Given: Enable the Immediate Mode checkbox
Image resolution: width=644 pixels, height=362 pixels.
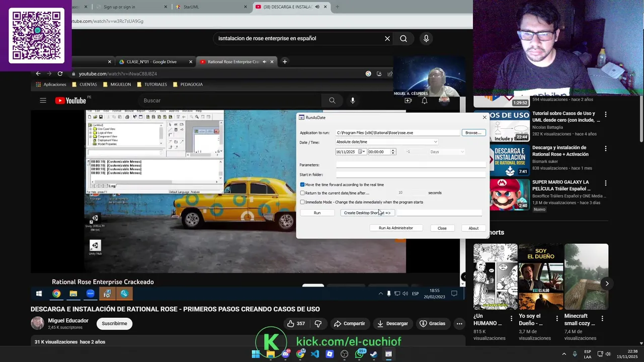Looking at the screenshot, I should point(302,202).
